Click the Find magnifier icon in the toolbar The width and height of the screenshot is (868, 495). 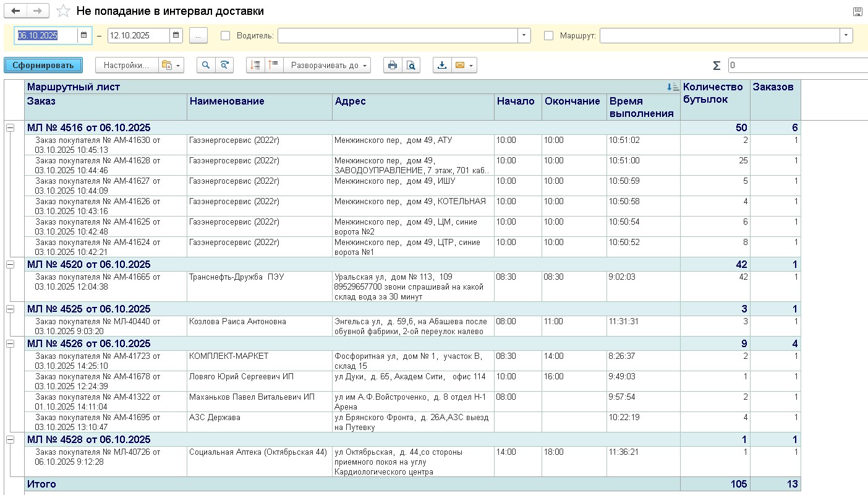coord(206,65)
